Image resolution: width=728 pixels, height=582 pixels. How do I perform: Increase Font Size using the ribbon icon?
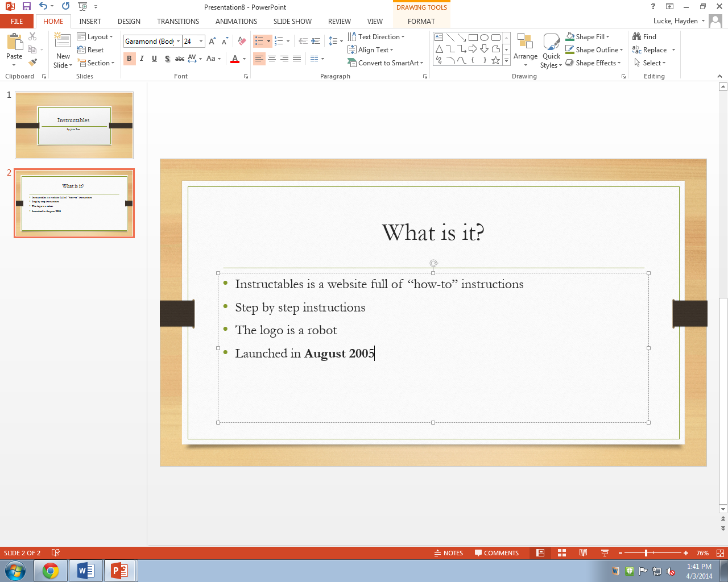(x=211, y=40)
